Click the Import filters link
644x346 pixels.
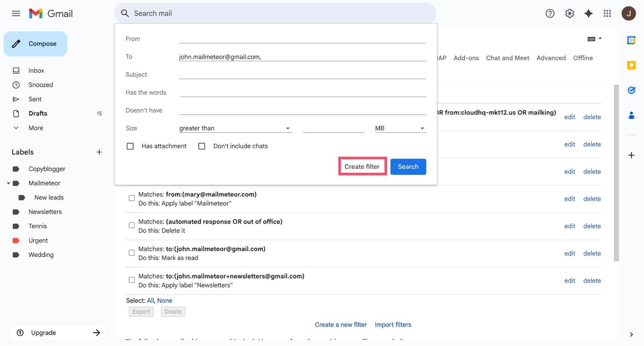[393, 325]
